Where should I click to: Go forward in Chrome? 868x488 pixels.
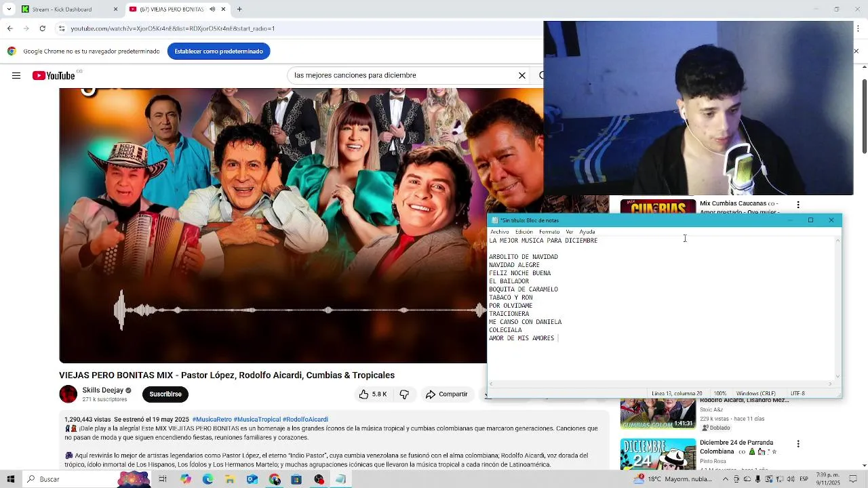pyautogui.click(x=26, y=28)
